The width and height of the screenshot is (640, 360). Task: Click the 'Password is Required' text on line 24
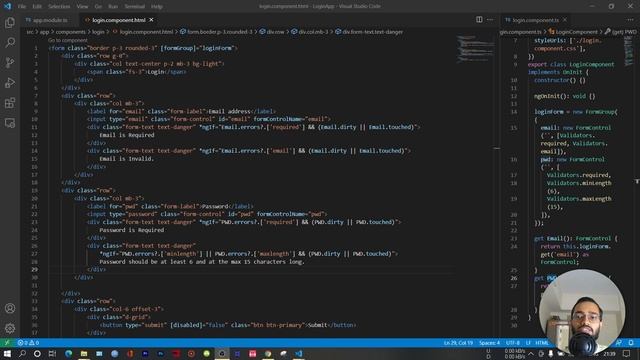click(x=131, y=230)
